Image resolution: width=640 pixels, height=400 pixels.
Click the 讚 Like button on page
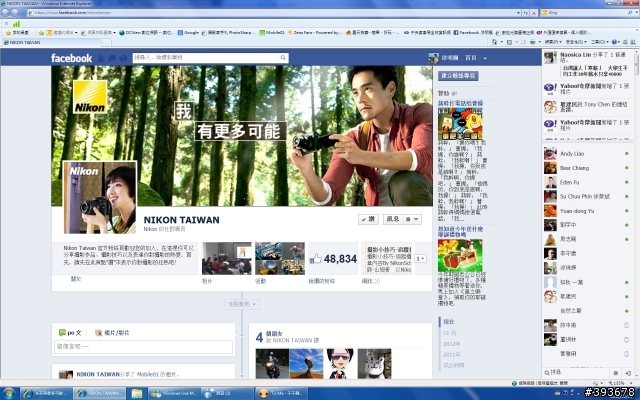pyautogui.click(x=368, y=219)
